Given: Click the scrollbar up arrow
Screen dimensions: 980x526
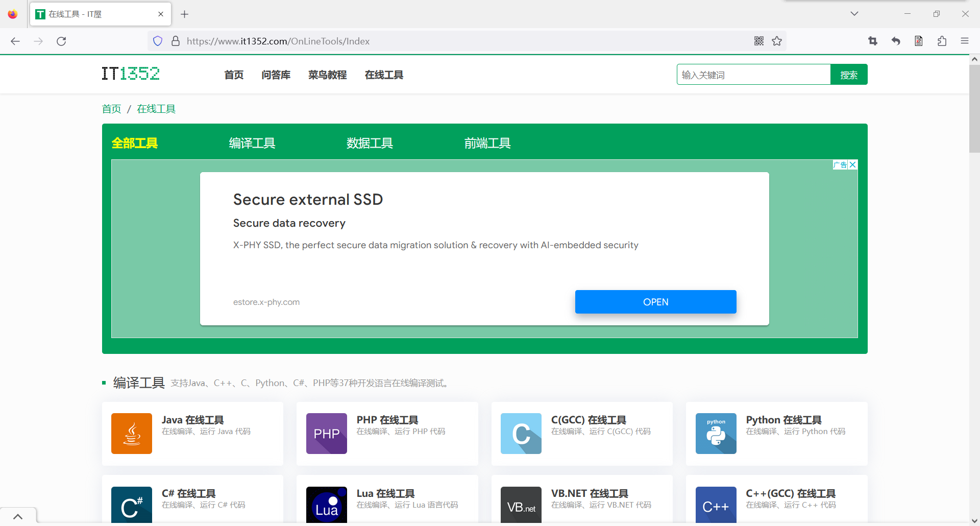Looking at the screenshot, I should point(974,59).
